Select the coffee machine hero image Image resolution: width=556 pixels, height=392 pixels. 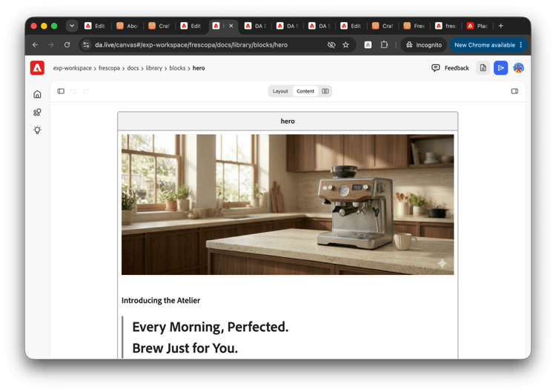(288, 205)
